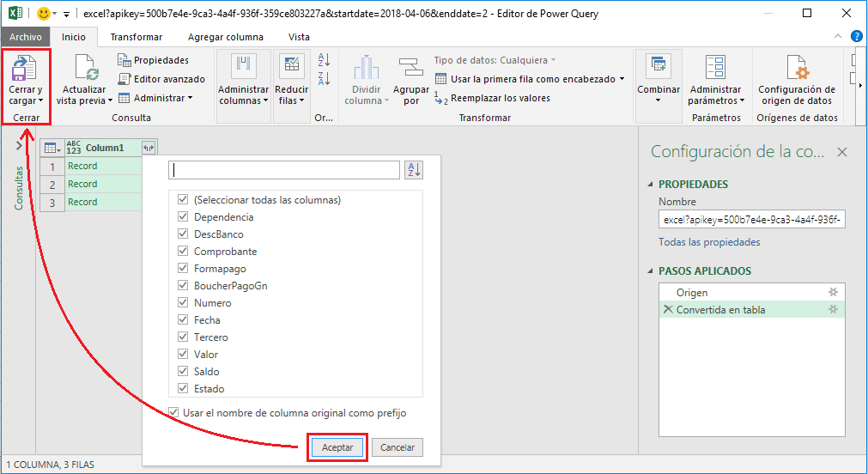868x474 pixels.
Task: Click the column search input field
Action: pyautogui.click(x=285, y=170)
